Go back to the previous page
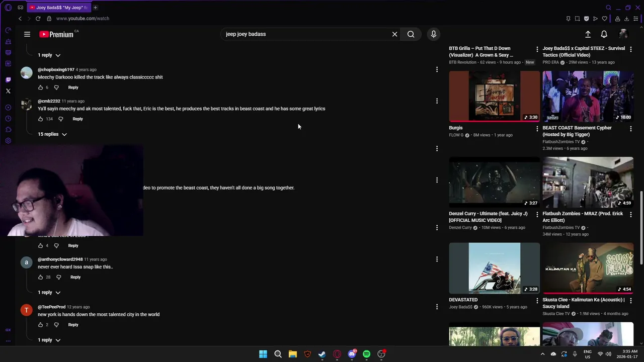This screenshot has height=362, width=644. click(20, 19)
